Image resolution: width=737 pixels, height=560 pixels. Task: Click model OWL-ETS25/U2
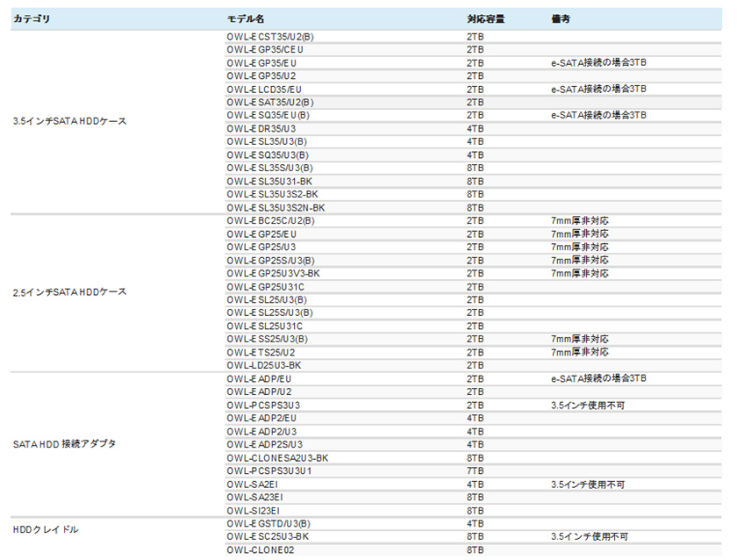point(261,353)
